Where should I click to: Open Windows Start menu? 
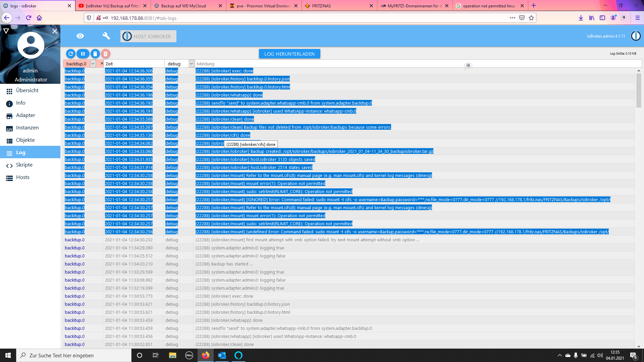tap(8, 355)
